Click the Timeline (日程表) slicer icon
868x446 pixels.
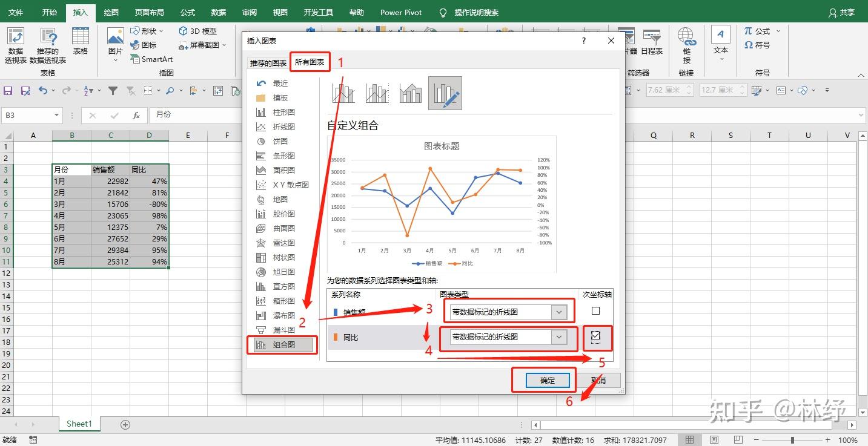[652, 41]
